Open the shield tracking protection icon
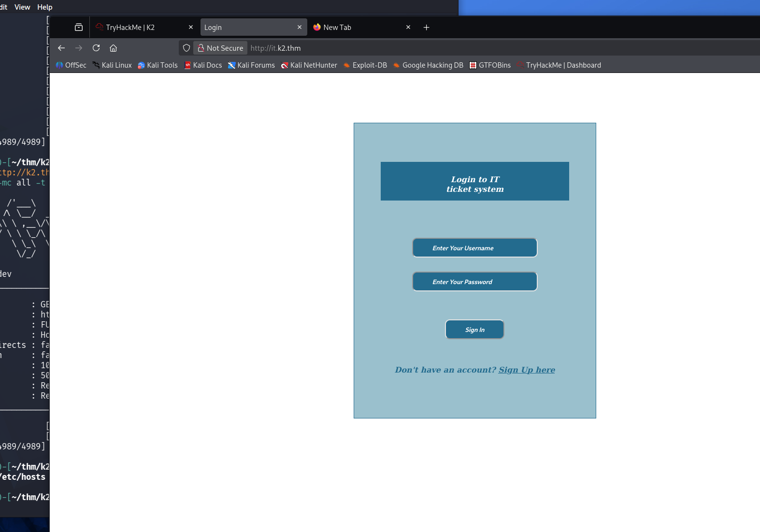This screenshot has width=760, height=532. (186, 48)
